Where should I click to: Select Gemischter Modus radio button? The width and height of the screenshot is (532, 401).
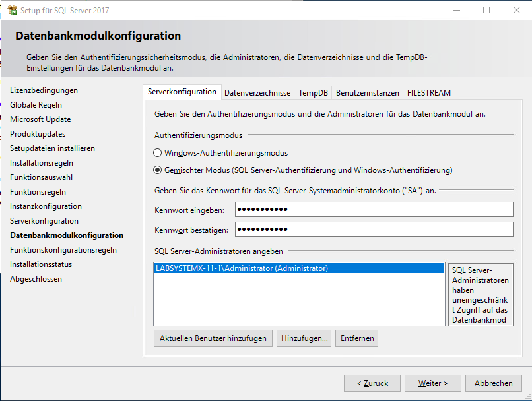pos(158,170)
